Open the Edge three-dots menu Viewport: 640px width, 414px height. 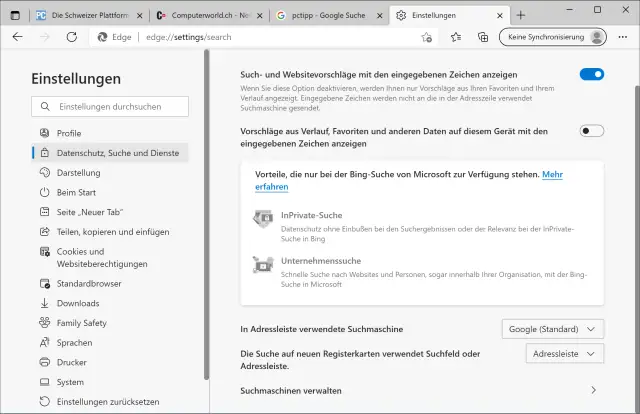click(623, 36)
